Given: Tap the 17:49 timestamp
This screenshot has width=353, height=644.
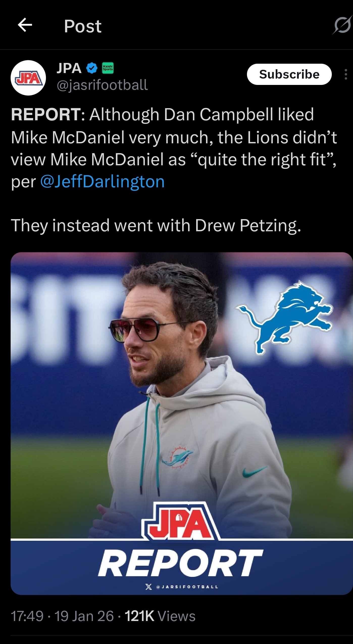Looking at the screenshot, I should pyautogui.click(x=27, y=616).
